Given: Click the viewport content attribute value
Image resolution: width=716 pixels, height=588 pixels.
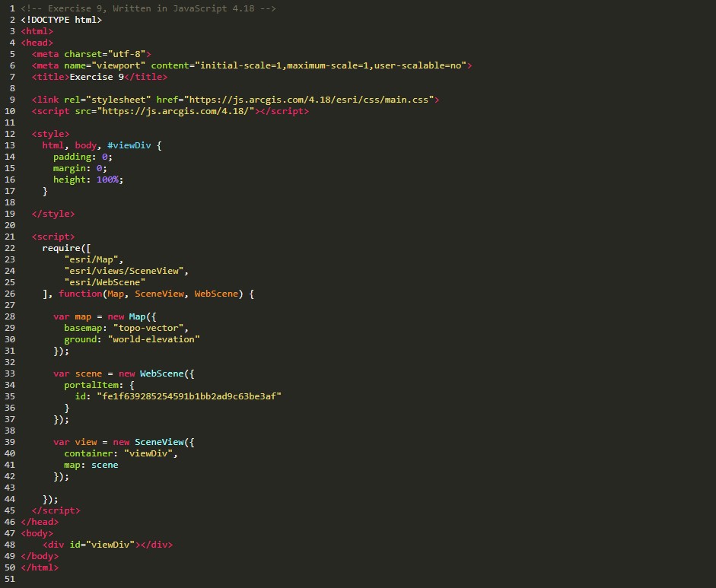Looking at the screenshot, I should pyautogui.click(x=333, y=65).
